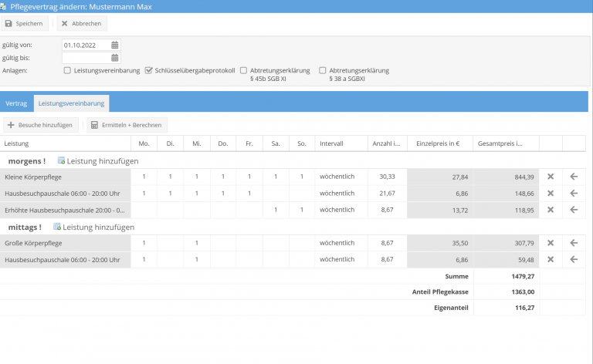
Task: Click arrow icon in Kleine Körperpflege row
Action: (x=574, y=177)
